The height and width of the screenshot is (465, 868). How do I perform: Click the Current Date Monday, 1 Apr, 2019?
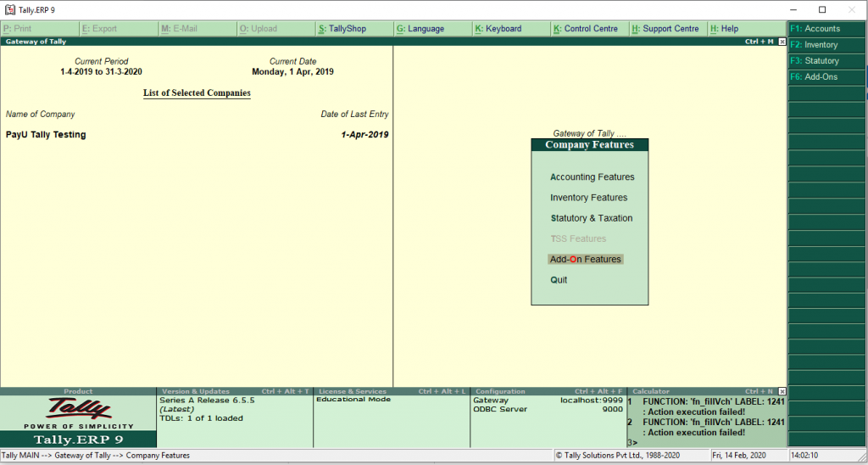click(x=292, y=72)
